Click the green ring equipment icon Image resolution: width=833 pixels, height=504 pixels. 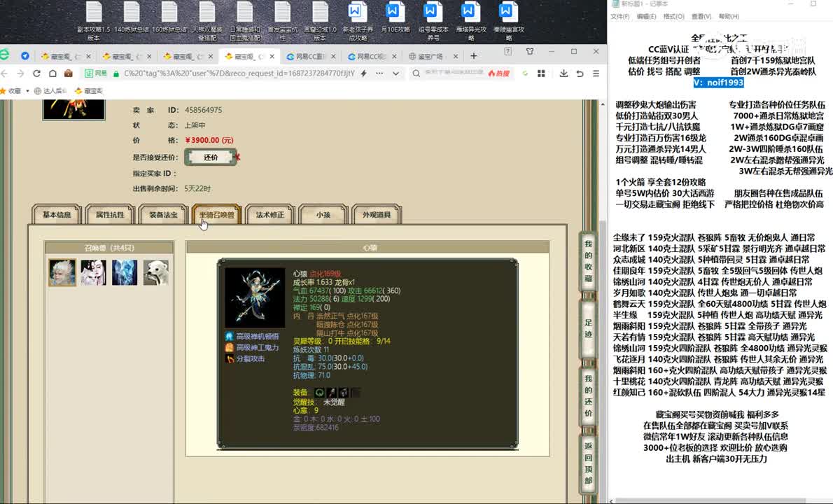[x=319, y=393]
